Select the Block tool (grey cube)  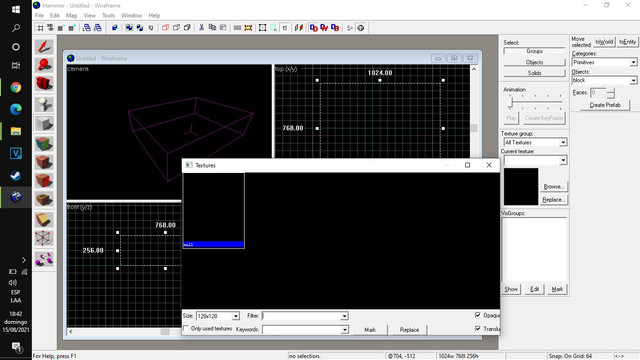[44, 123]
